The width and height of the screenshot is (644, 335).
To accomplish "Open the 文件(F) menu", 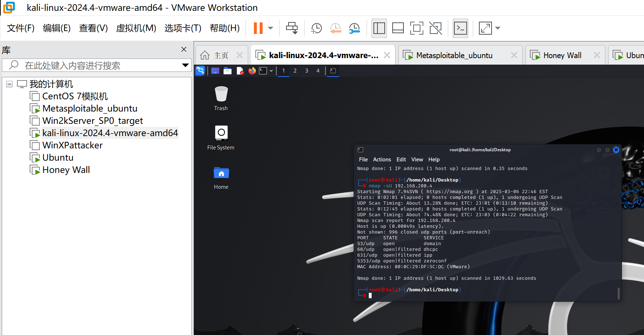I will [x=21, y=28].
